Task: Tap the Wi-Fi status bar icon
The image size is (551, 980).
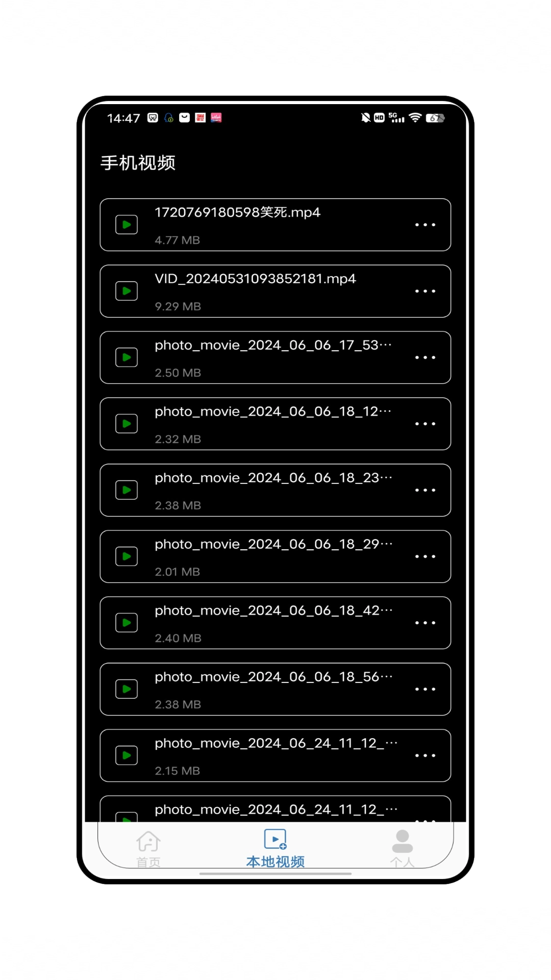Action: tap(415, 118)
